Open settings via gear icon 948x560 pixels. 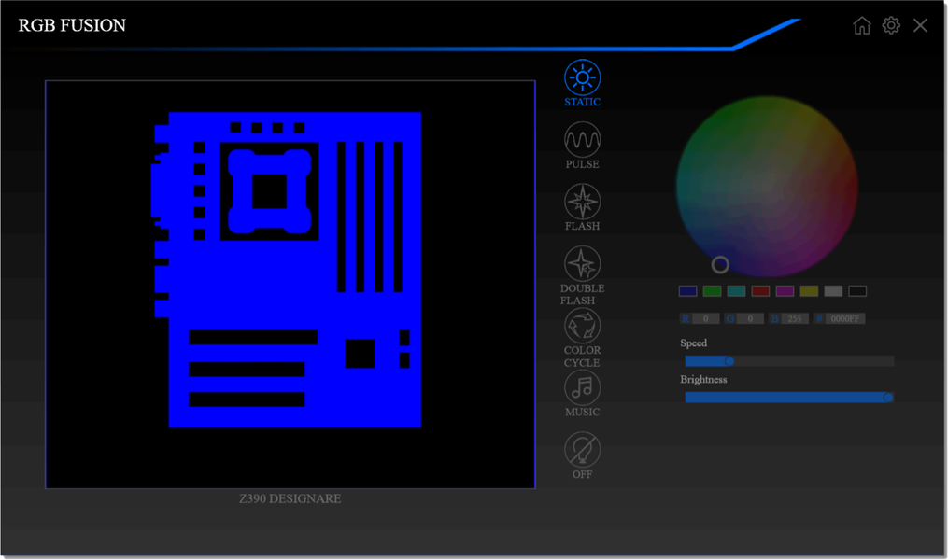pyautogui.click(x=891, y=25)
